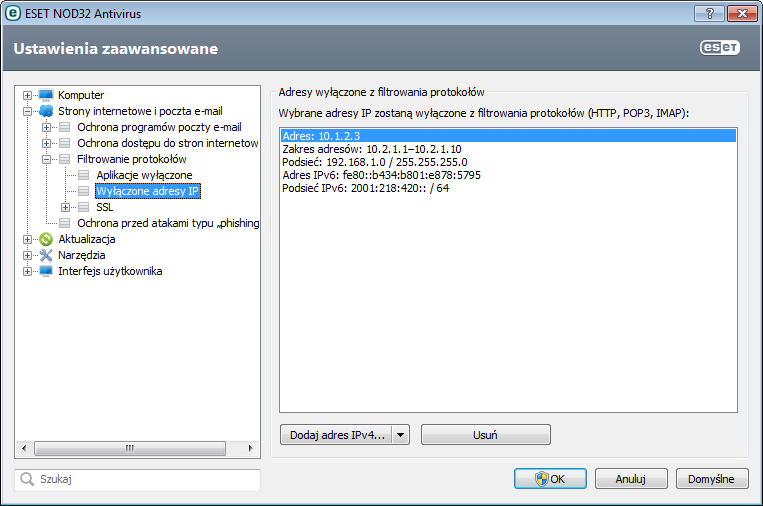The image size is (763, 506).
Task: Click the Szukaj search field
Action: tap(137, 480)
